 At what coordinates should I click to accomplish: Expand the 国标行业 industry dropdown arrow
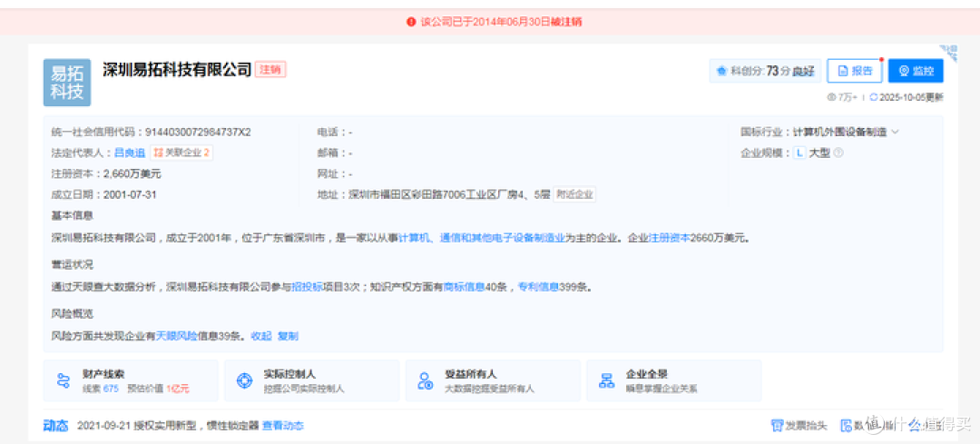pyautogui.click(x=895, y=132)
